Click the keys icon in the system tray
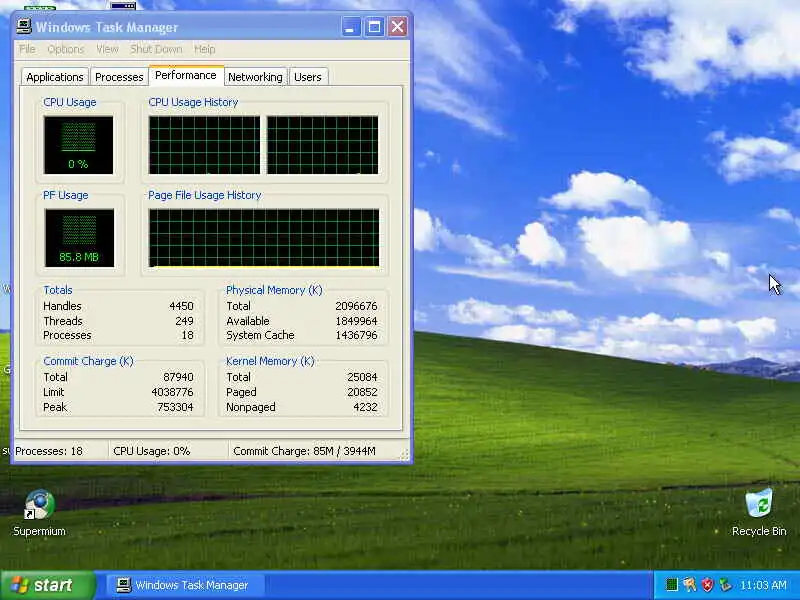 point(690,585)
